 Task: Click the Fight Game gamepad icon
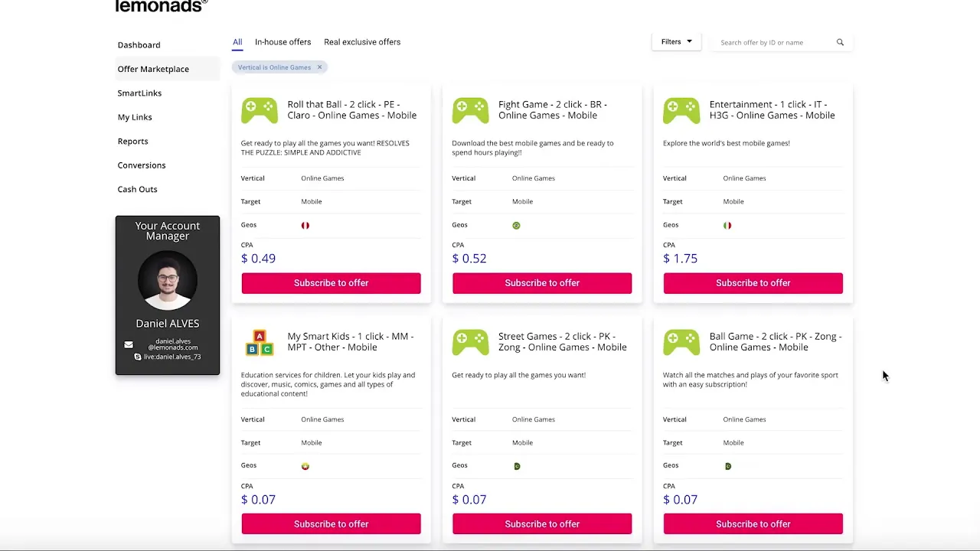pyautogui.click(x=470, y=110)
